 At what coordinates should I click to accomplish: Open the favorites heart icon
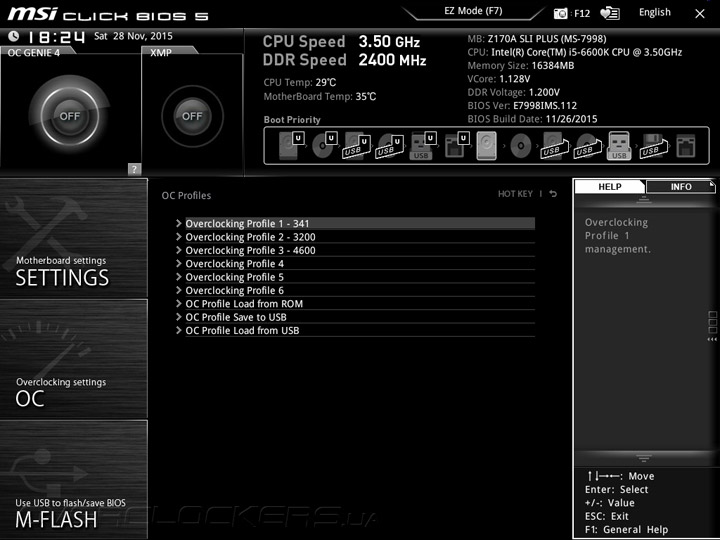[610, 13]
